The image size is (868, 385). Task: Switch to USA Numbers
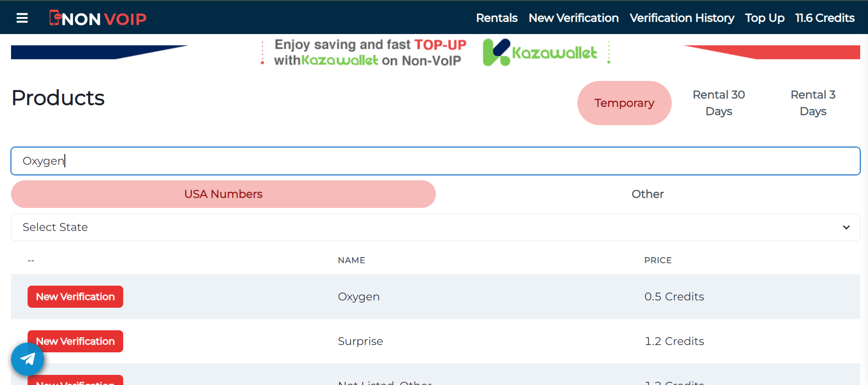point(223,194)
